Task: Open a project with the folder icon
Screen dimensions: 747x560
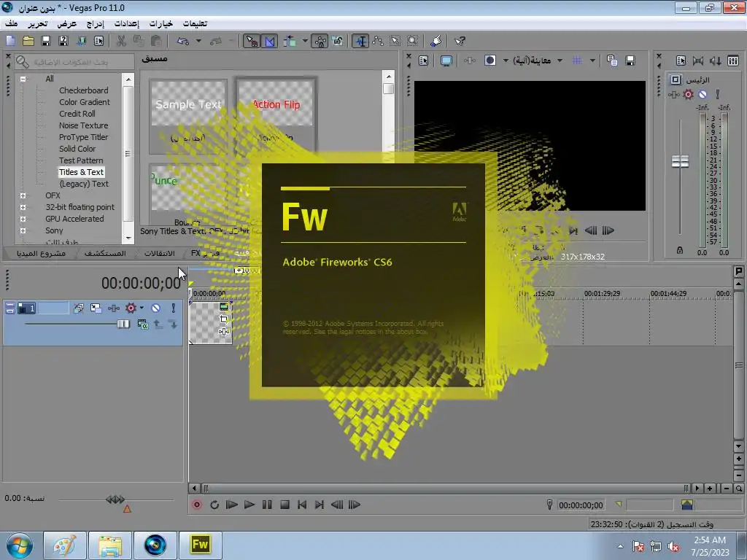Action: pyautogui.click(x=28, y=41)
